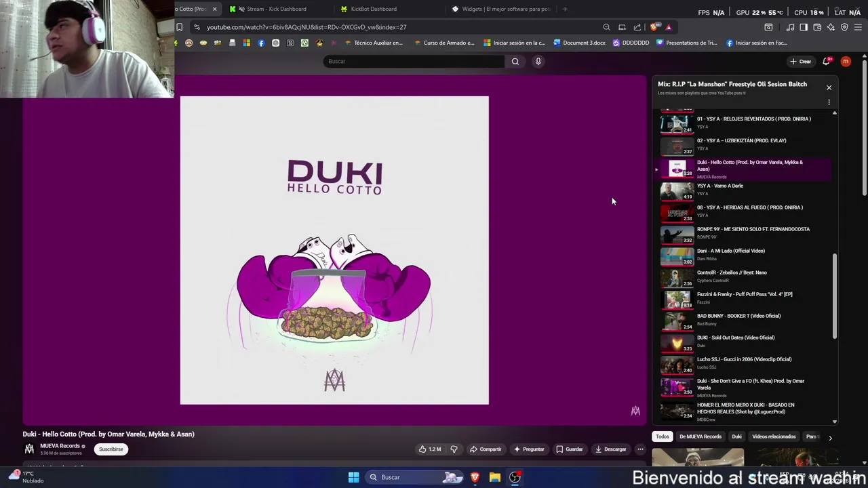The width and height of the screenshot is (868, 488).
Task: Open the YouTube account avatar menu
Action: [846, 62]
